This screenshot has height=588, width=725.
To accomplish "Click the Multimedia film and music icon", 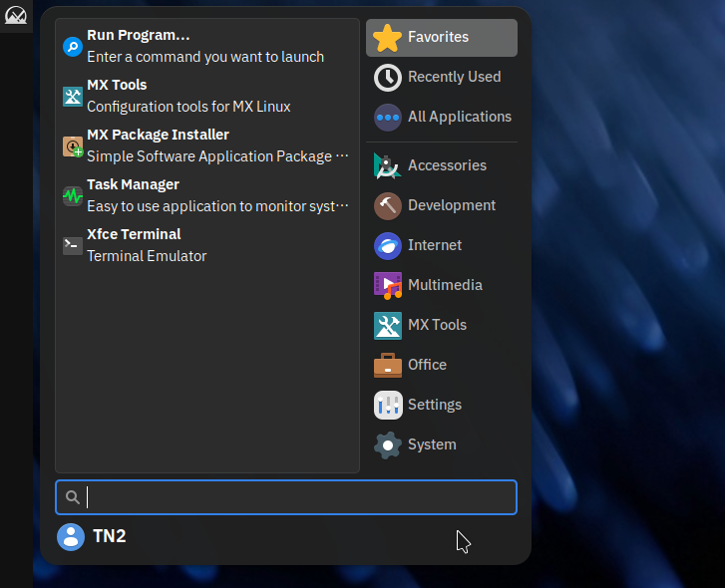I will tap(388, 285).
